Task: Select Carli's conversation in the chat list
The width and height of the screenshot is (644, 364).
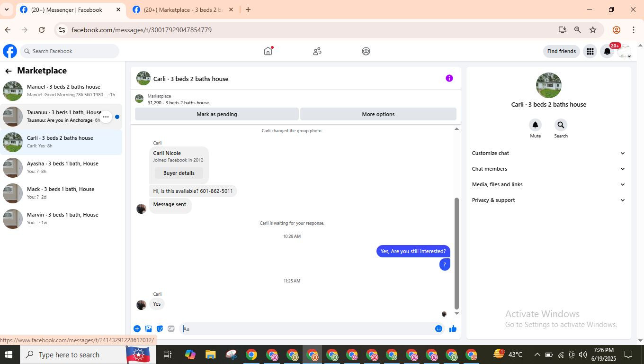Action: (61, 142)
